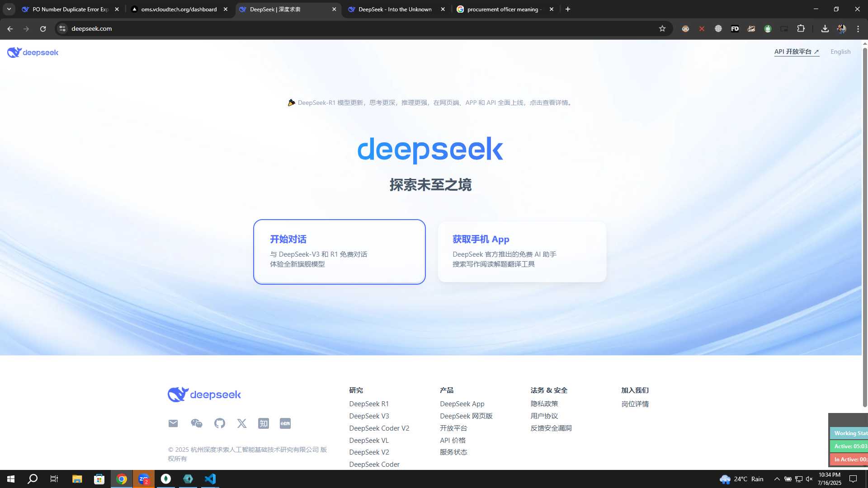868x488 pixels.
Task: Open the DeepSeek R1 research link
Action: pos(369,404)
